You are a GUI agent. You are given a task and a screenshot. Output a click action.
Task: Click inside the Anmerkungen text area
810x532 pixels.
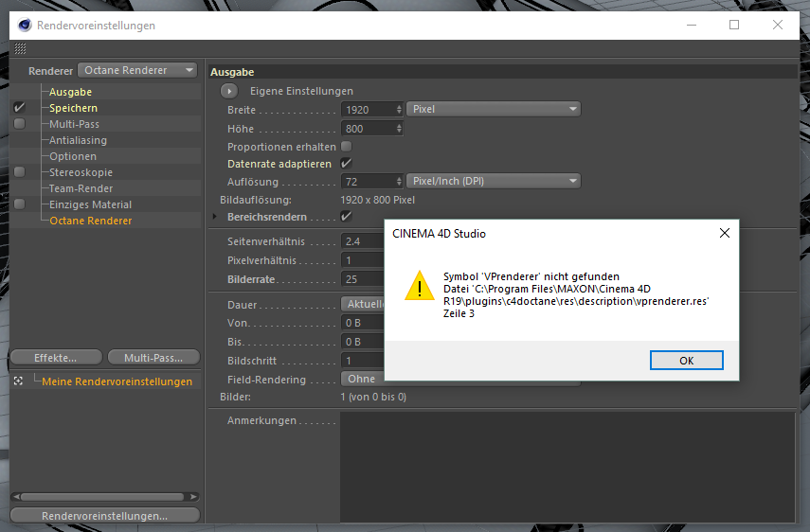(x=567, y=467)
